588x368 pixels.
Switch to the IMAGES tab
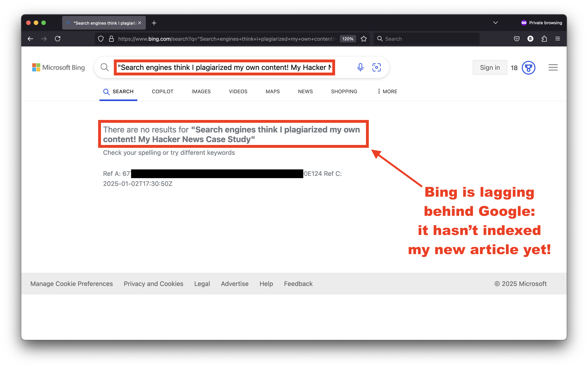coord(201,92)
